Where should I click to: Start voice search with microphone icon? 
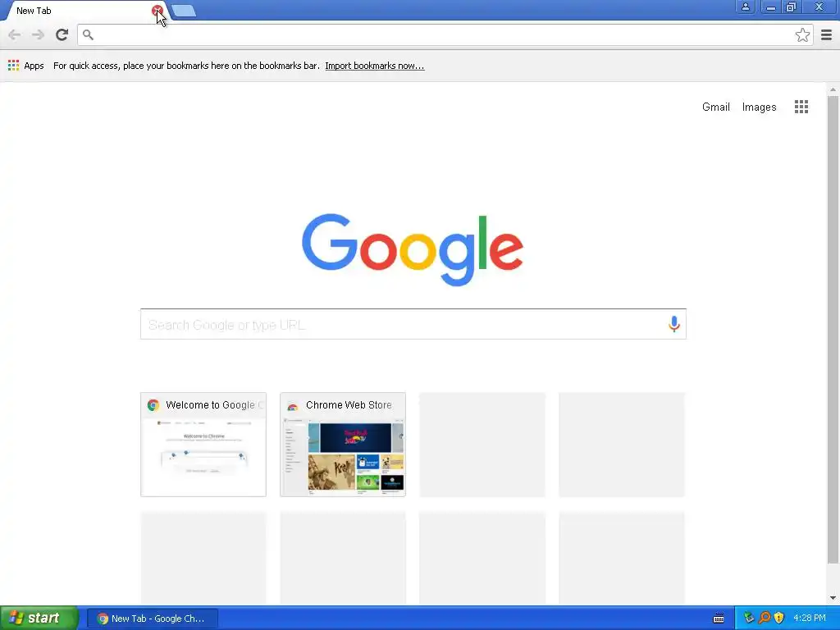[674, 324]
